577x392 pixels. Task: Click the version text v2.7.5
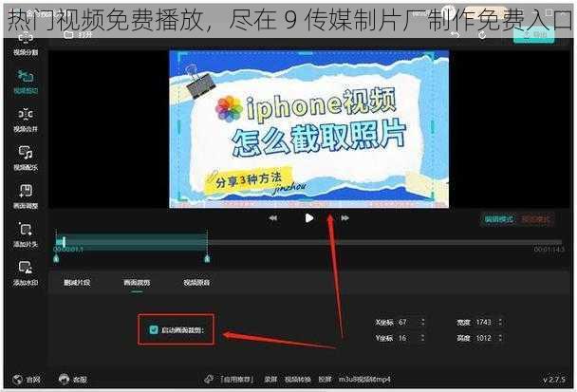tap(554, 380)
